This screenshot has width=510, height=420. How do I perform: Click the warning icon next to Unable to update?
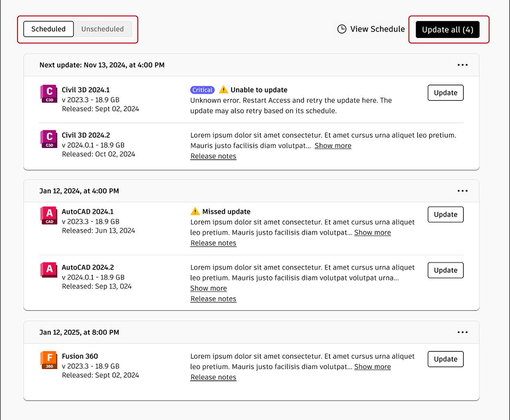[x=224, y=89]
